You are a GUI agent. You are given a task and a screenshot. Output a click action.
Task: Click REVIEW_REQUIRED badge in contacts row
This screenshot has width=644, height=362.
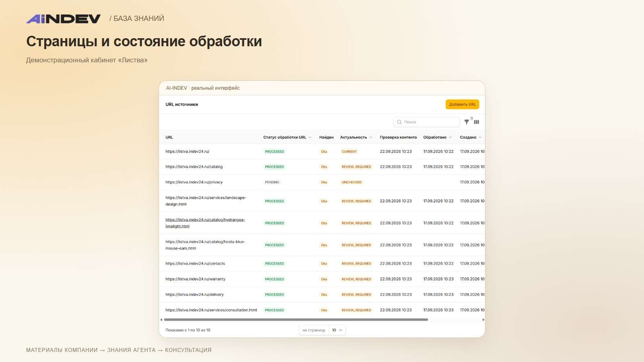(356, 263)
